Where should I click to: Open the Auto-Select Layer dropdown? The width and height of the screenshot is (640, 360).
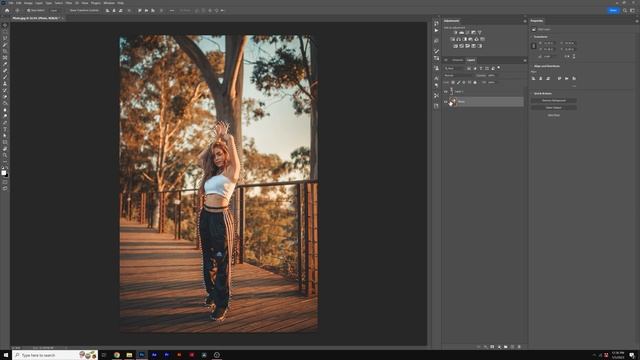coord(54,10)
